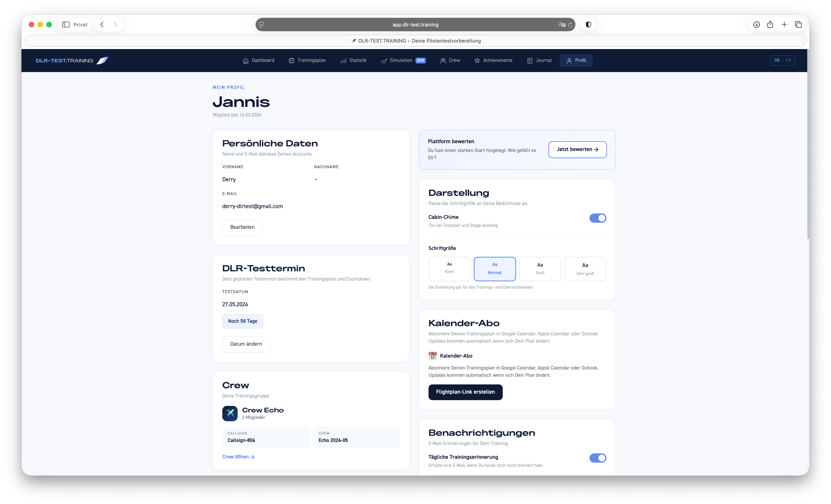The width and height of the screenshot is (831, 504).
Task: Open tab overview icon
Action: tap(798, 25)
